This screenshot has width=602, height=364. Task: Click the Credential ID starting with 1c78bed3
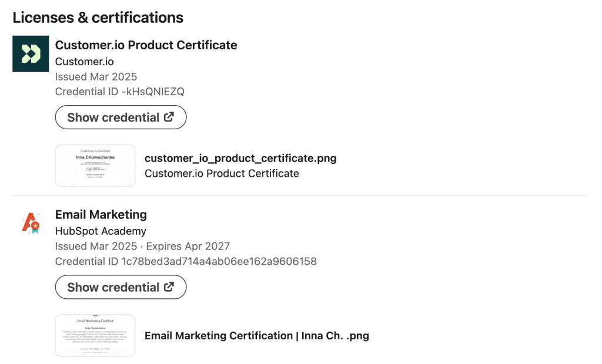[x=186, y=261]
